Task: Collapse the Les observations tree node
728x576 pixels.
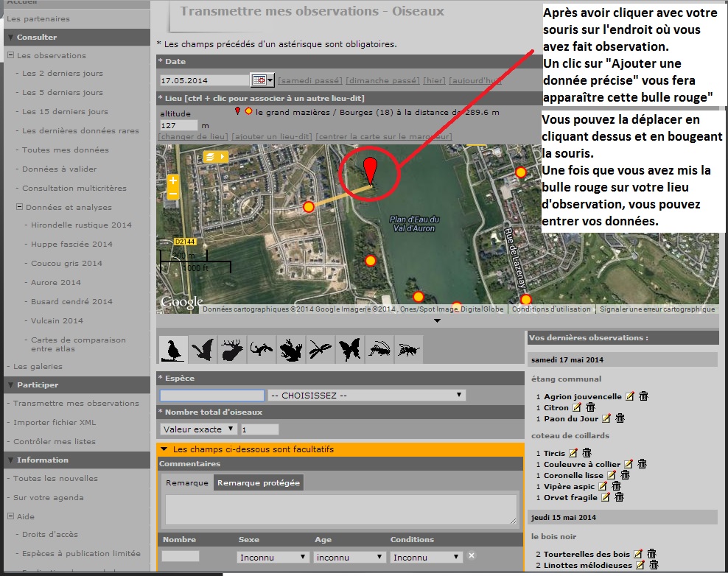Action: [x=10, y=55]
